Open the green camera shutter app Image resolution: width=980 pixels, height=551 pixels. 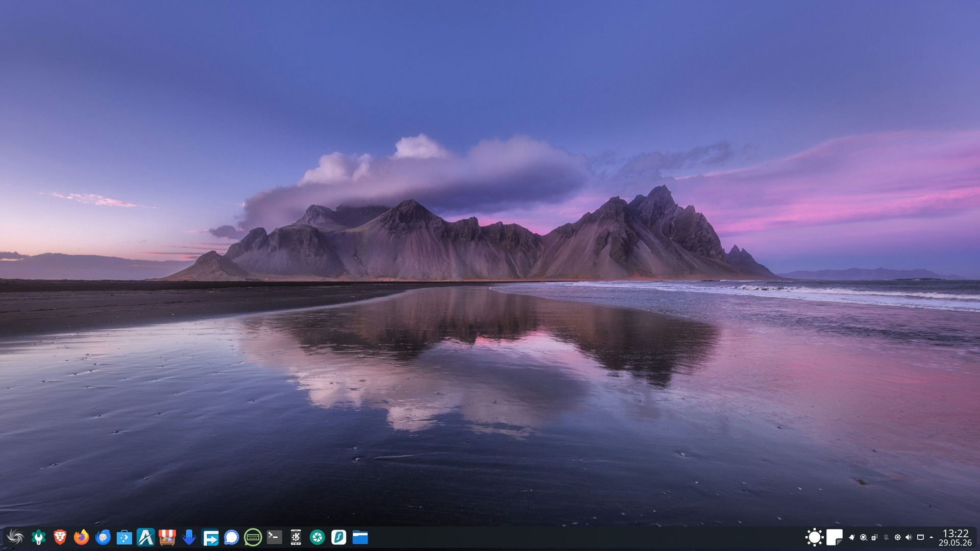(317, 537)
